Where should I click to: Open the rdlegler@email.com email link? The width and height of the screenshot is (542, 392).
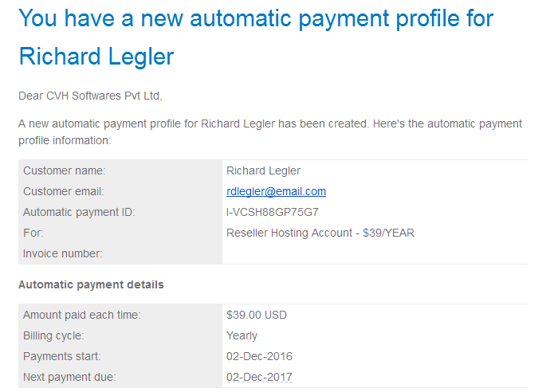(x=276, y=191)
